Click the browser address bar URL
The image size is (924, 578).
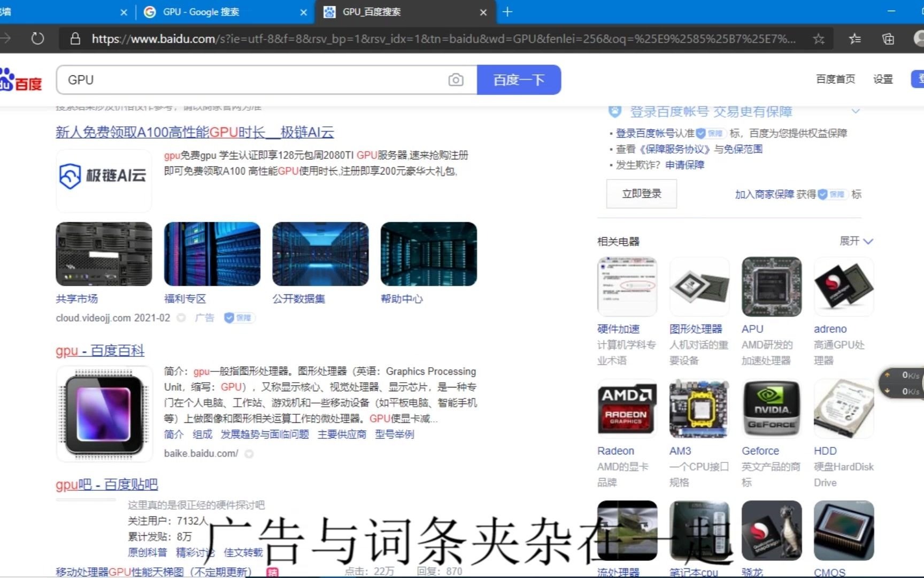(443, 39)
